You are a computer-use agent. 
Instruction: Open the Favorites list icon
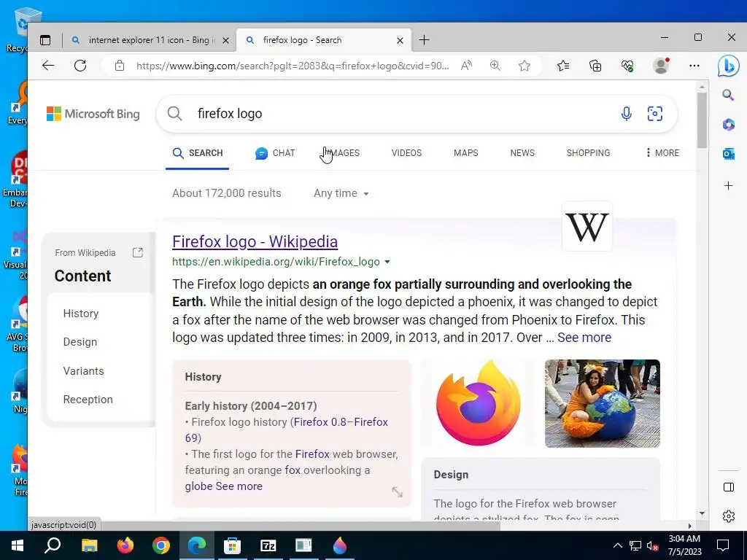[x=563, y=66]
